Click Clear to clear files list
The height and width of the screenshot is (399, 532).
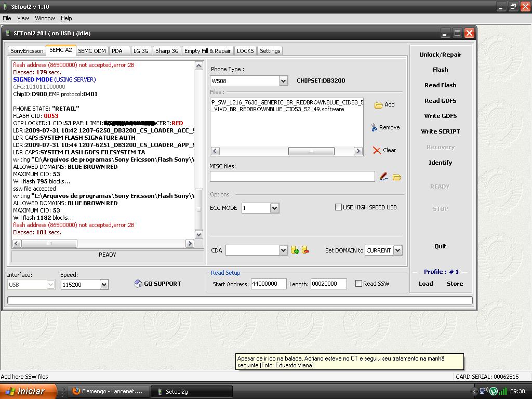tap(384, 150)
